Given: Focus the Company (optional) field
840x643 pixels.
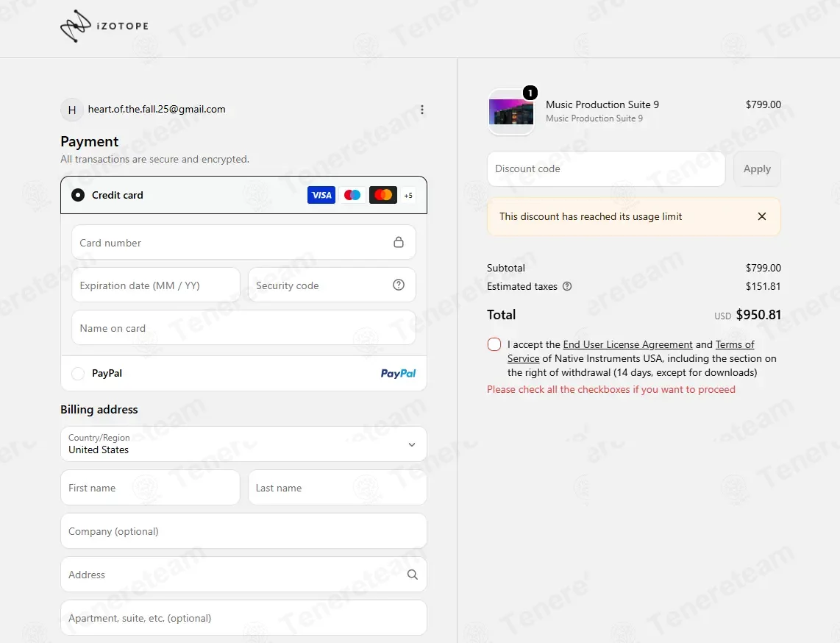Looking at the screenshot, I should 243,531.
